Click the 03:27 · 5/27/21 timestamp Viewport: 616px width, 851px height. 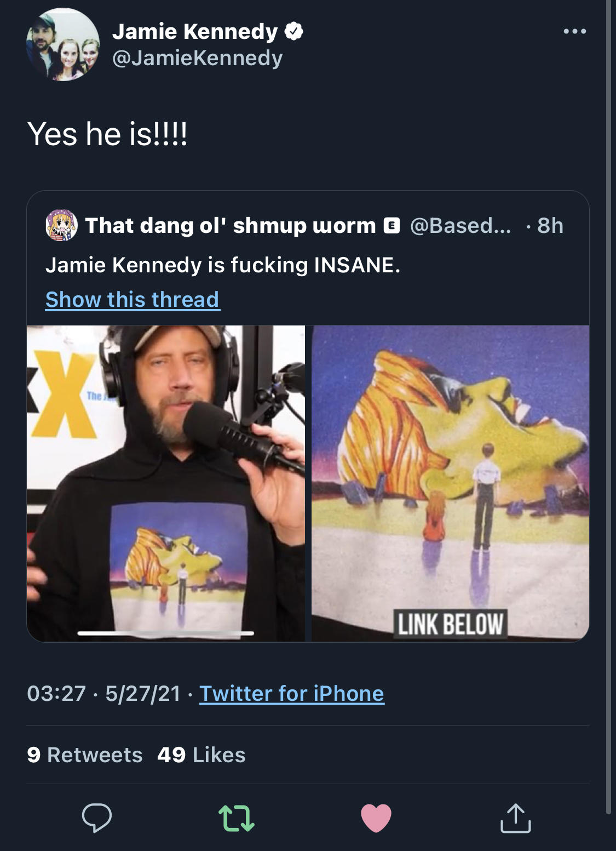(103, 694)
